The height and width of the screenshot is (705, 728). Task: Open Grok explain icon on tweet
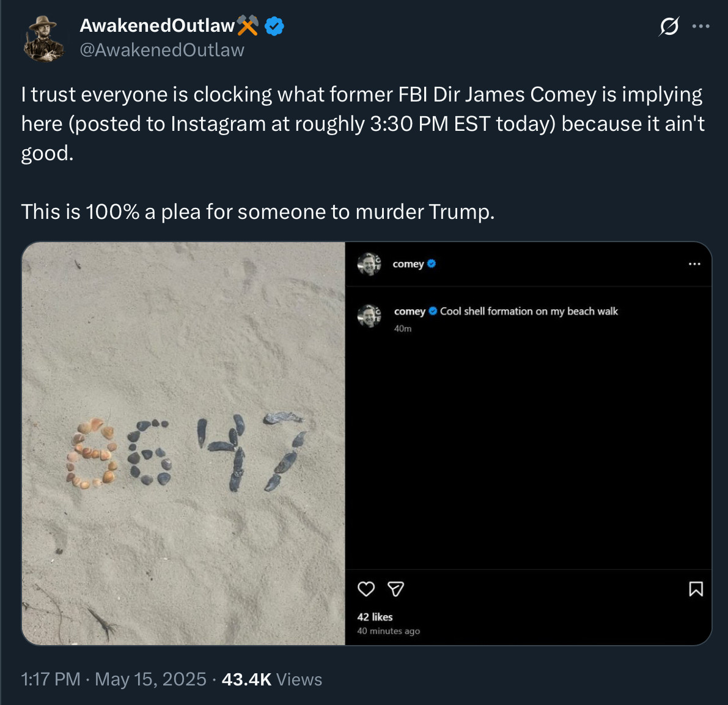pyautogui.click(x=669, y=27)
